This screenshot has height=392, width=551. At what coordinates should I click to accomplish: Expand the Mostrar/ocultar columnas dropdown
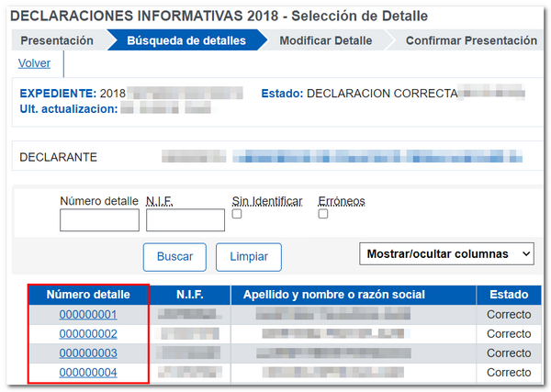[x=446, y=253]
